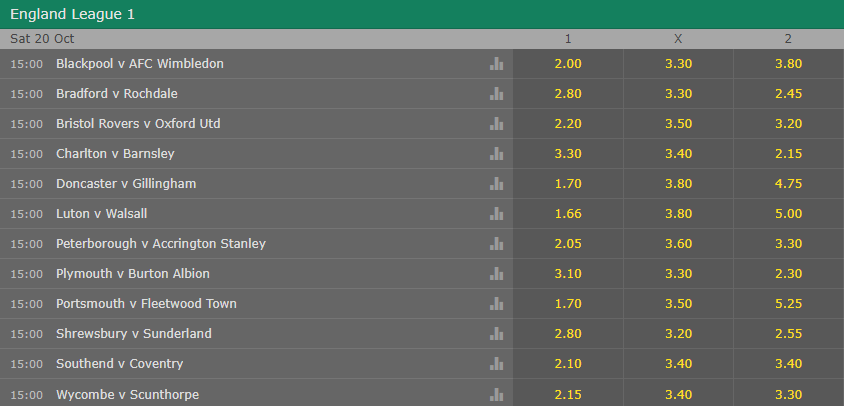View stats icon for Shrewsbury v Sunderland
Viewport: 844px width, 406px height.
click(x=496, y=334)
